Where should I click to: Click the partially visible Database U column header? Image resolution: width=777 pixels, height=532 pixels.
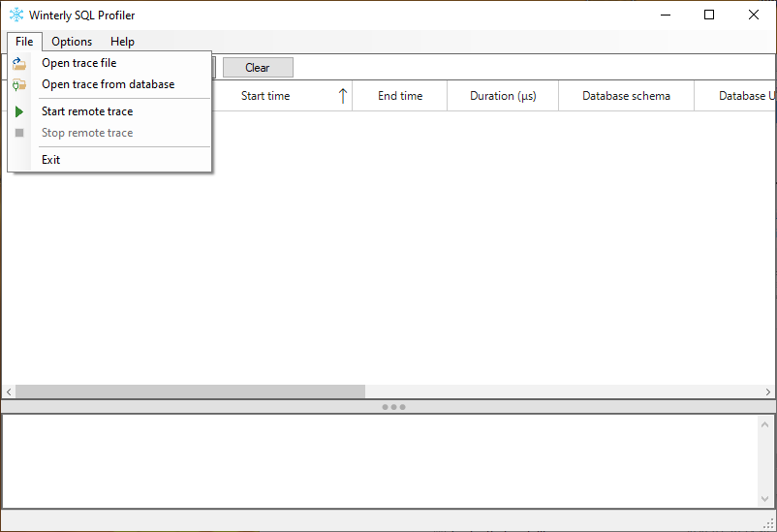[735, 96]
